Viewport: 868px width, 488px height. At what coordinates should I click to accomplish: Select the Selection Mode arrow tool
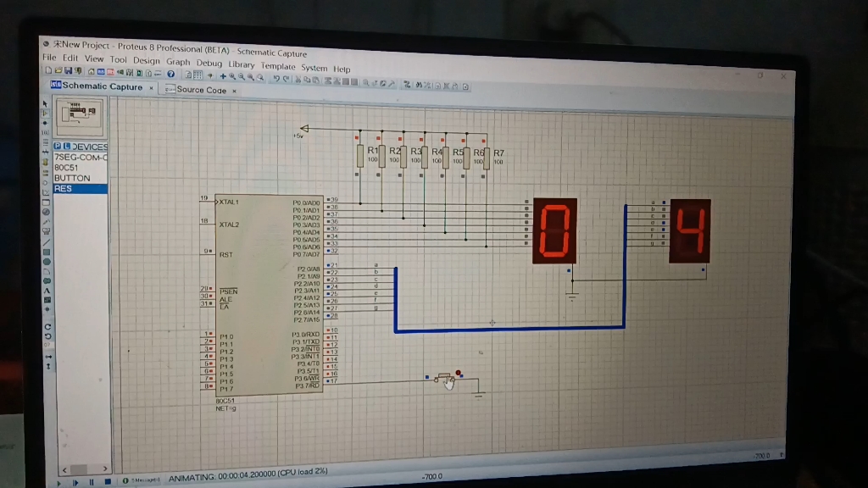click(x=46, y=103)
